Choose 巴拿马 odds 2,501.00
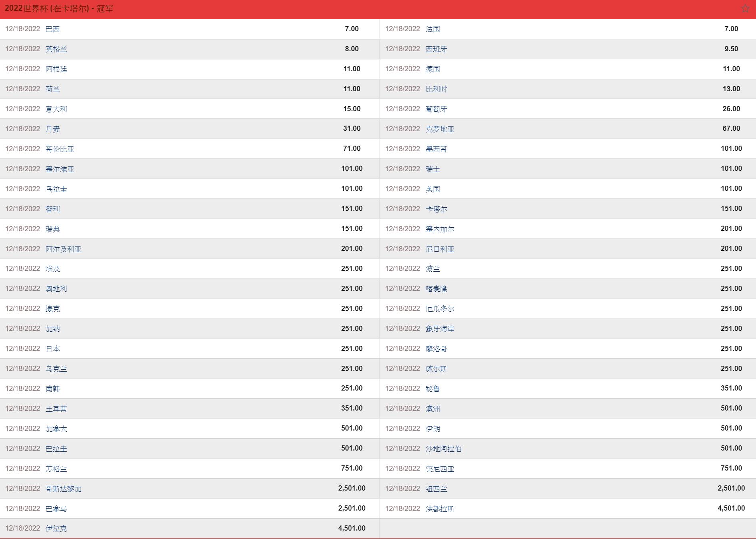This screenshot has height=539, width=756. pyautogui.click(x=352, y=508)
